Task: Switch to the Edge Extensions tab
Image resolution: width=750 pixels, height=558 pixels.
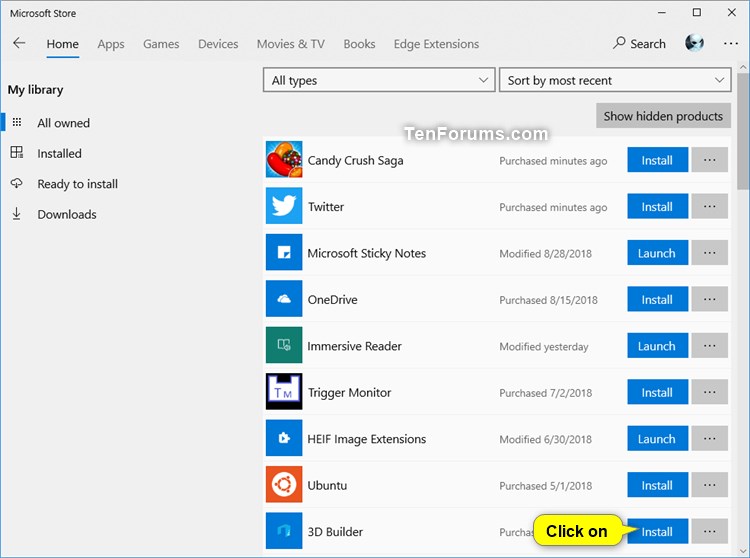Action: [436, 44]
